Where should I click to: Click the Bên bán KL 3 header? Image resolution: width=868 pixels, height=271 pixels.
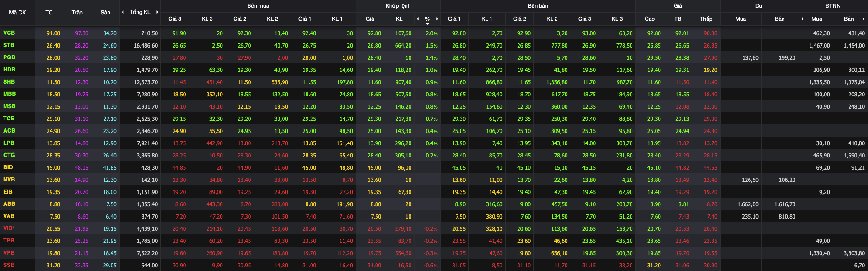point(617,19)
